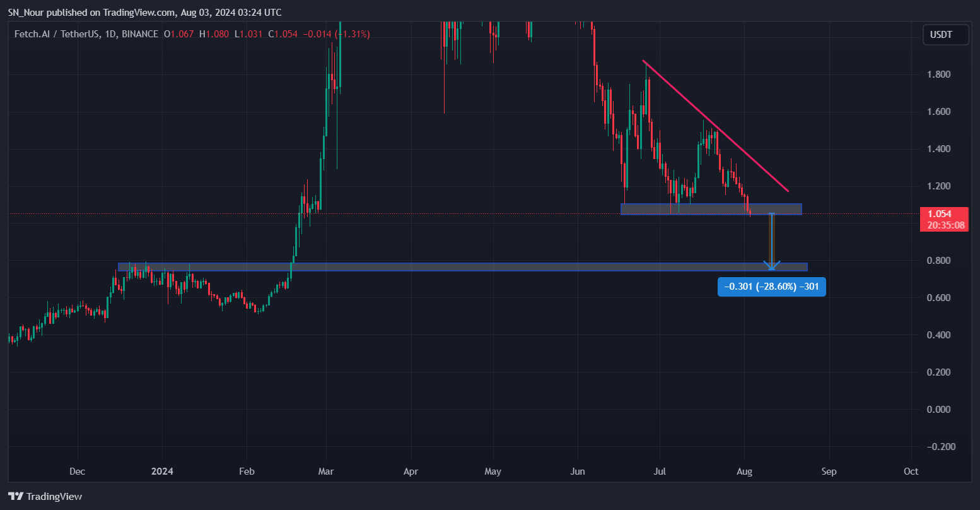
Task: Click the 2024 label on time axis
Action: pos(162,471)
